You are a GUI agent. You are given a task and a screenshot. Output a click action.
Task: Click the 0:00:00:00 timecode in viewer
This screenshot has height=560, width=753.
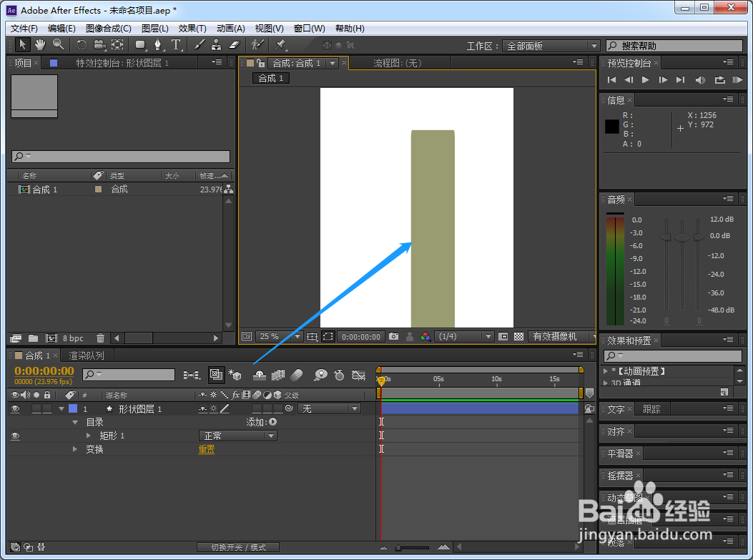[361, 337]
